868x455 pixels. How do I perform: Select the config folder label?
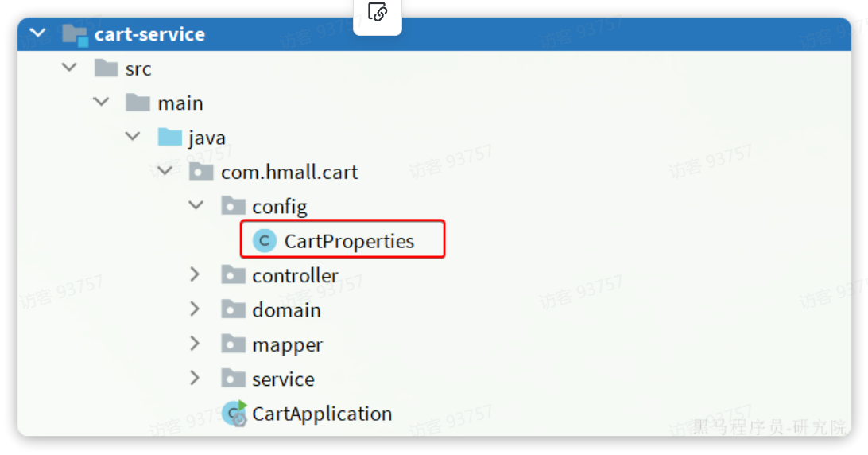pos(280,207)
